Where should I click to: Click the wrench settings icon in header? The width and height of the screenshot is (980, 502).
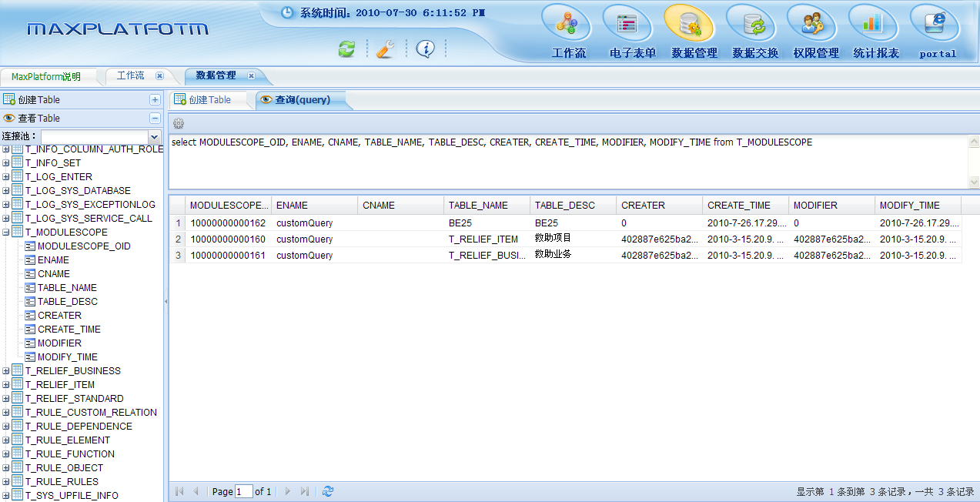(386, 49)
